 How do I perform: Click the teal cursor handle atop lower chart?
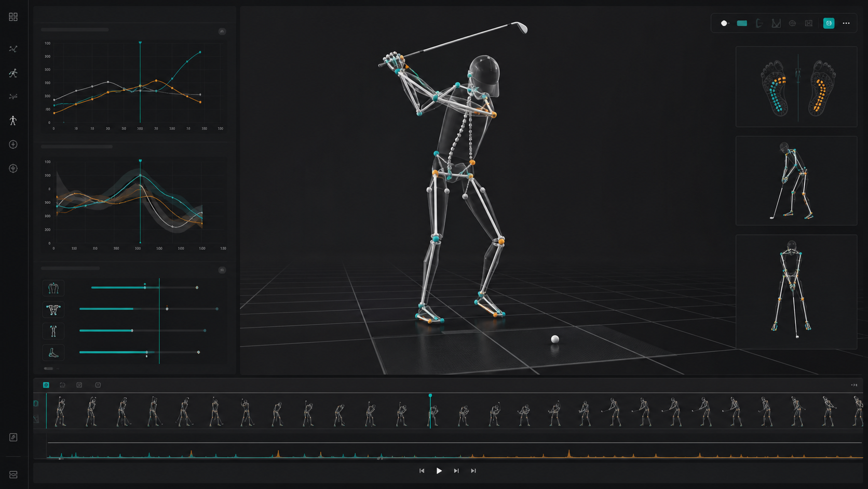point(140,161)
